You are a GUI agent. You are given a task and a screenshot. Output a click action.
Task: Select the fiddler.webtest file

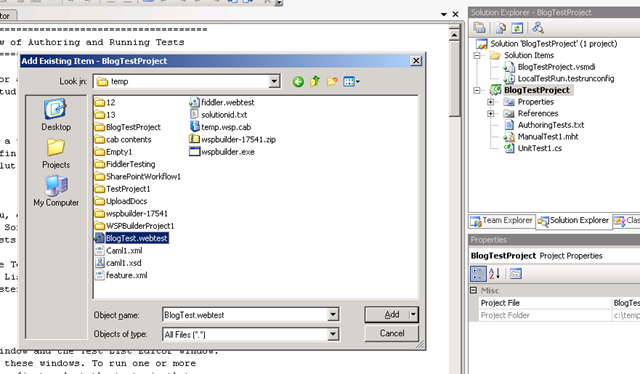(222, 102)
